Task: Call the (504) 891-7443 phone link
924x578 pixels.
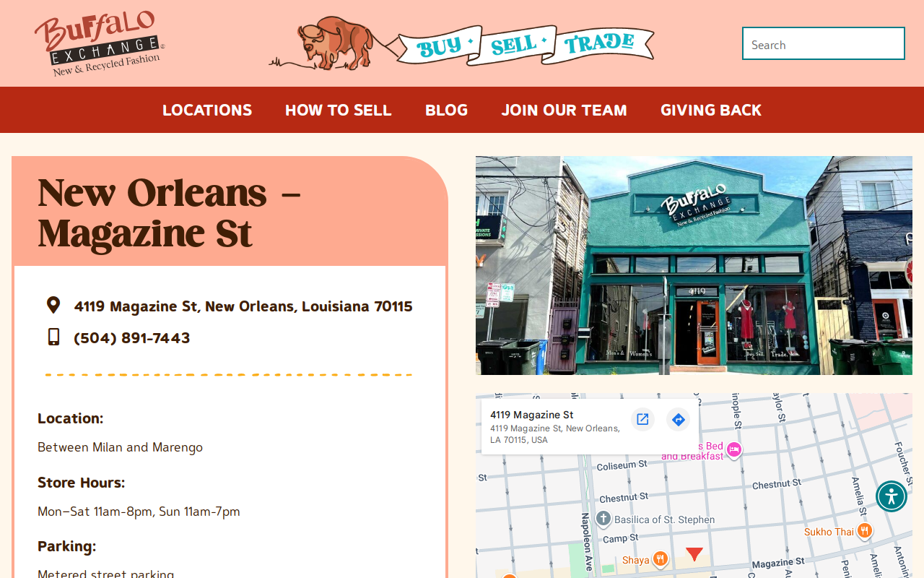Action: pyautogui.click(x=132, y=338)
